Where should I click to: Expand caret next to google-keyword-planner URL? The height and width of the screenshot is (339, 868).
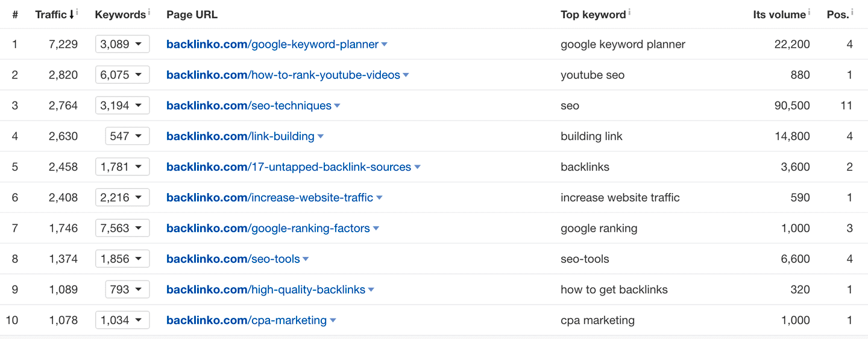(x=385, y=45)
